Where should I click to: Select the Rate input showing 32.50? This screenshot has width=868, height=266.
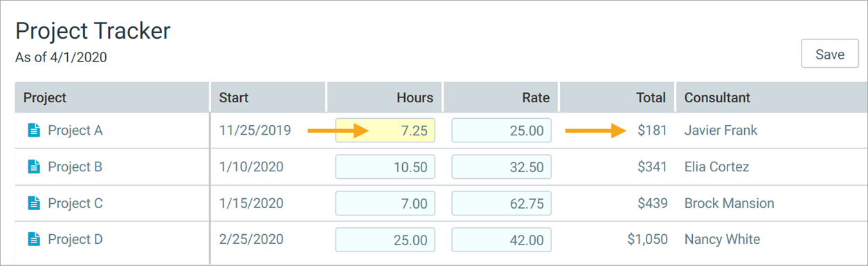coord(502,167)
